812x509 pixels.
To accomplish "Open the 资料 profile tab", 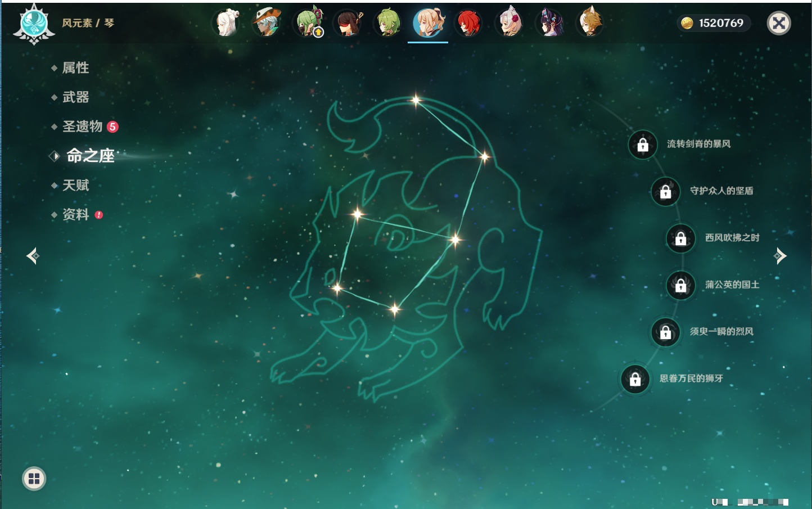I will (75, 214).
